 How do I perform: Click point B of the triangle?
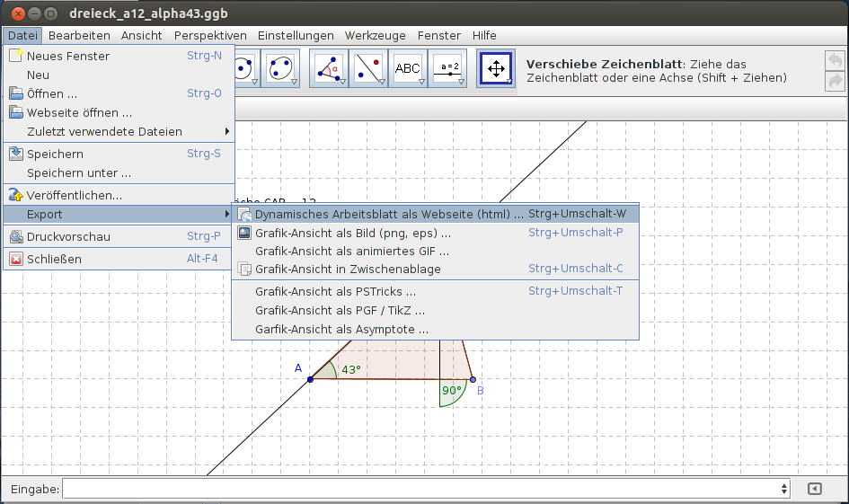[473, 379]
